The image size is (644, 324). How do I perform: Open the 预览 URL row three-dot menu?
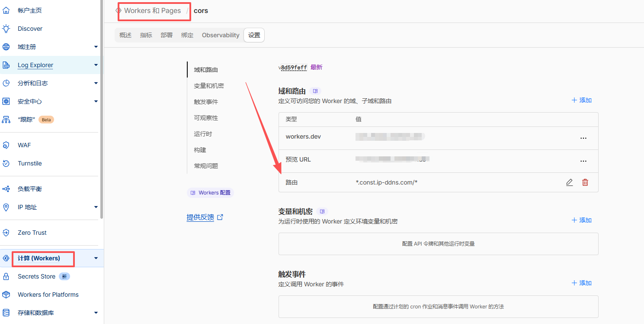583,161
